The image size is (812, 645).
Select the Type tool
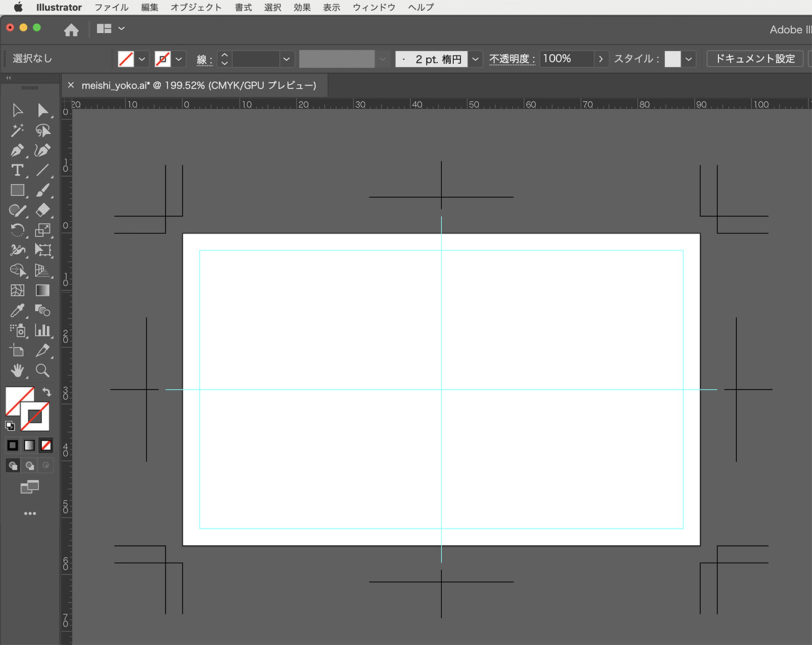click(x=17, y=170)
